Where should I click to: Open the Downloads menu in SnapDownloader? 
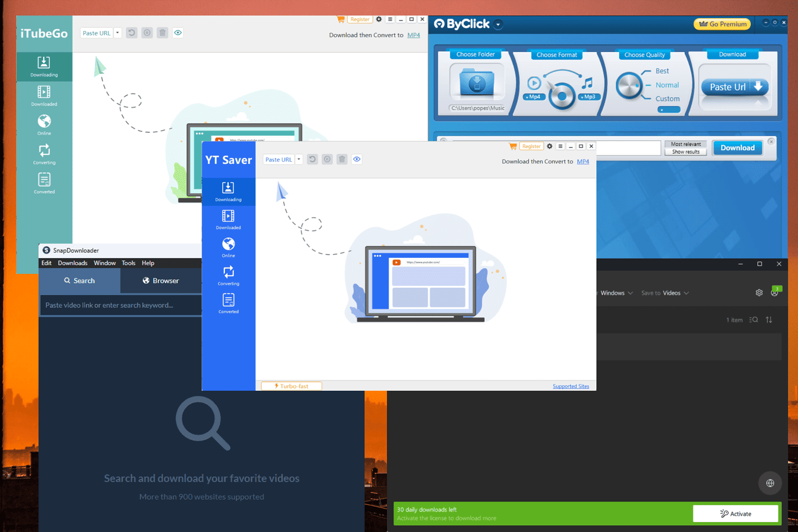pyautogui.click(x=72, y=263)
